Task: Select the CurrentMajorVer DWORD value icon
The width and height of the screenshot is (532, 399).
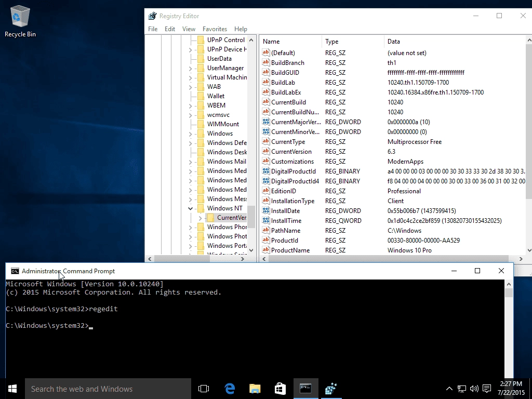Action: (x=265, y=122)
